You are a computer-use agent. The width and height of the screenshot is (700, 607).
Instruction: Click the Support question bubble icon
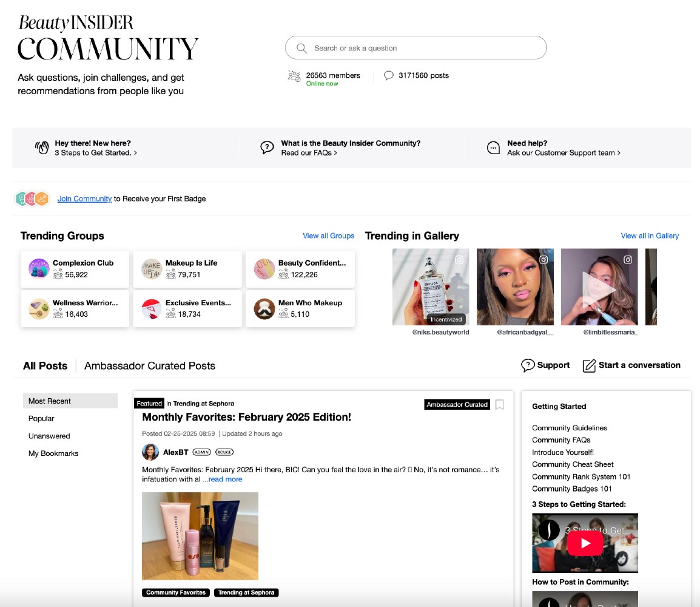(x=528, y=365)
